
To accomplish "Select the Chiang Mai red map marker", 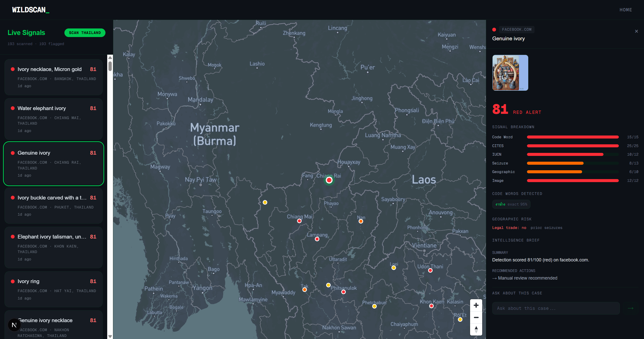I will [x=299, y=221].
